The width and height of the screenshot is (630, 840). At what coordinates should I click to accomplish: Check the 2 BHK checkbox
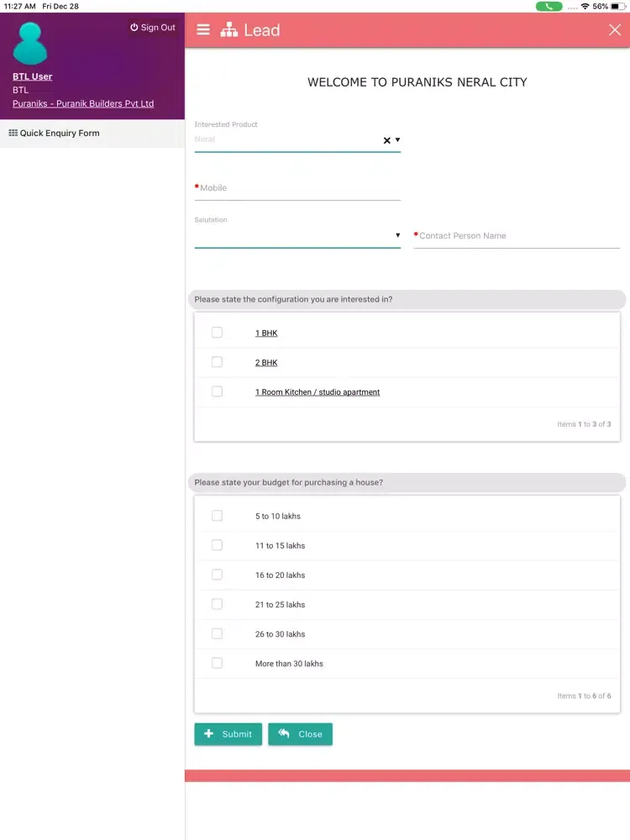click(x=217, y=362)
